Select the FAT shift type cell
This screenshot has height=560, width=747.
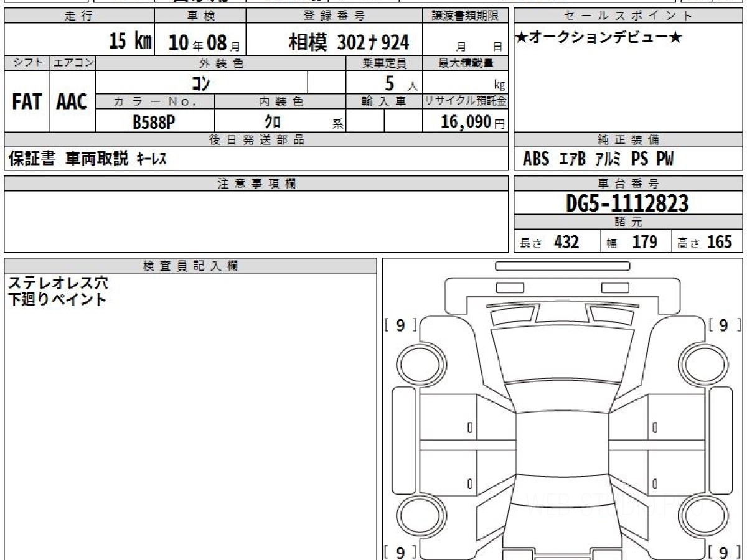click(x=27, y=102)
